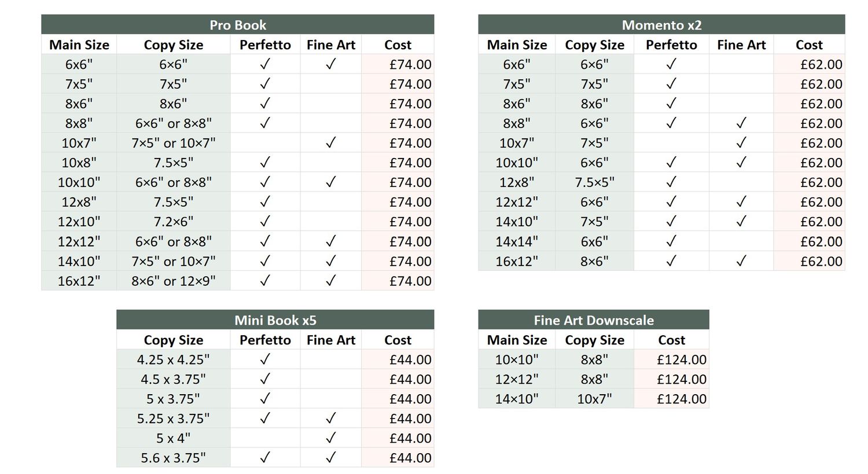The height and width of the screenshot is (474, 868).
Task: Click the Mini Book x5 header
Action: [275, 320]
